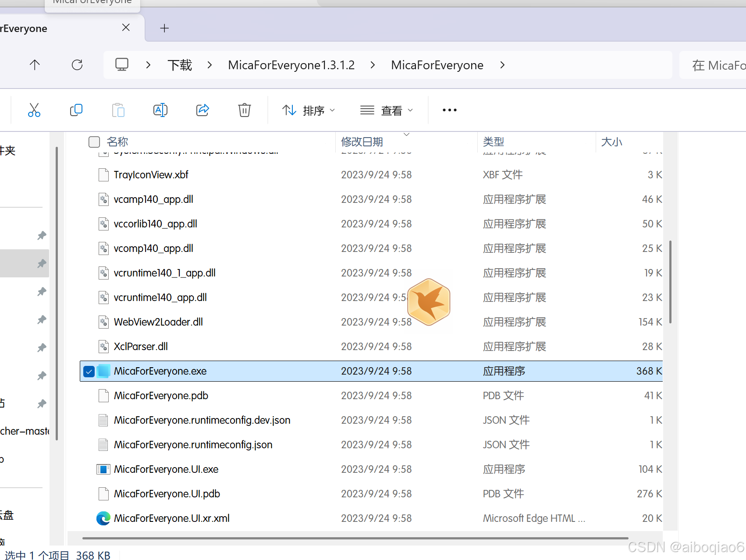Open the three-dot more options menu
Viewport: 746px width, 560px height.
coord(450,110)
